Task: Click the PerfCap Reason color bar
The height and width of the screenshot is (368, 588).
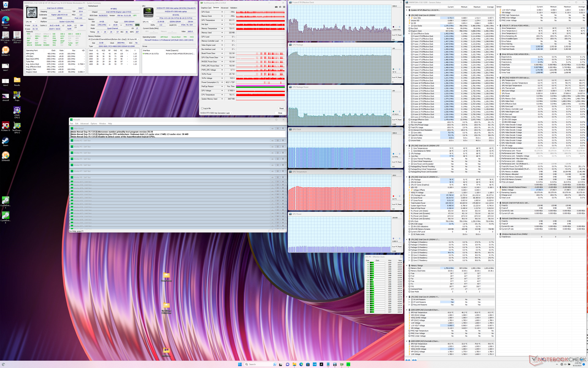Action: pyautogui.click(x=260, y=86)
